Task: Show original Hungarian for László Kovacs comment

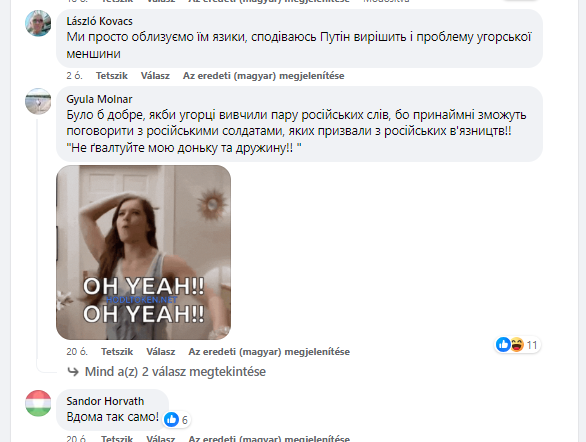Action: pos(263,76)
